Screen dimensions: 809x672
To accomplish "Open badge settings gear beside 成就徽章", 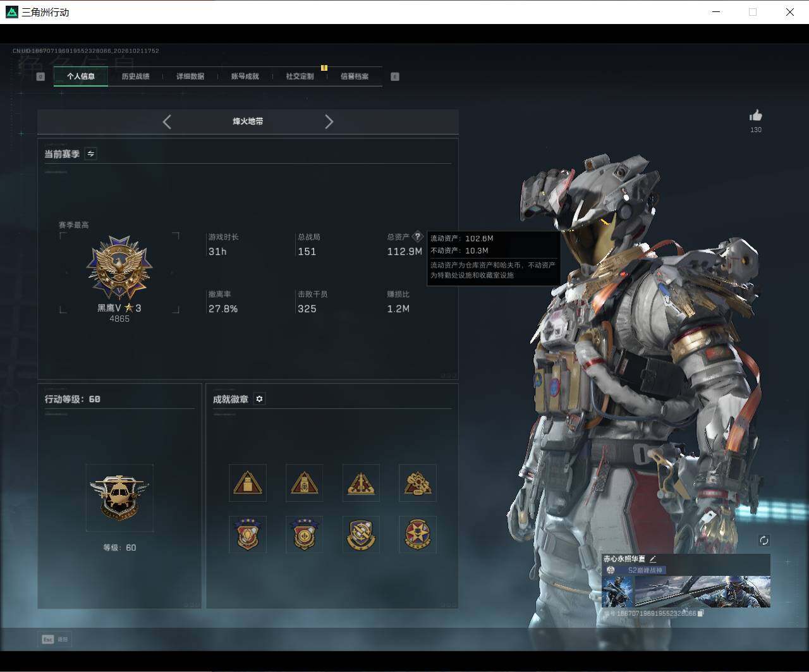I will pyautogui.click(x=259, y=399).
